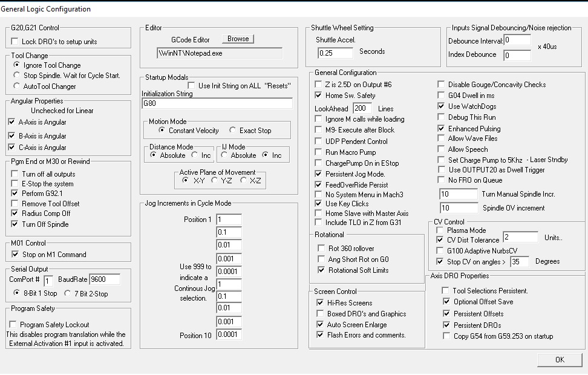This screenshot has width=588, height=375.
Task: Enable Remove Tool Offset
Action: coord(15,203)
